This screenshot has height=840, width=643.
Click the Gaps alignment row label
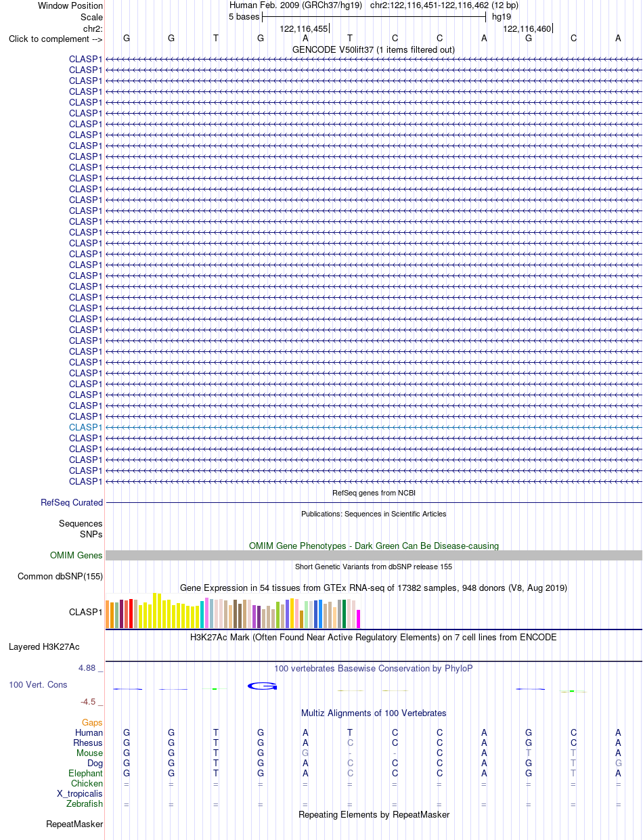tap(92, 723)
